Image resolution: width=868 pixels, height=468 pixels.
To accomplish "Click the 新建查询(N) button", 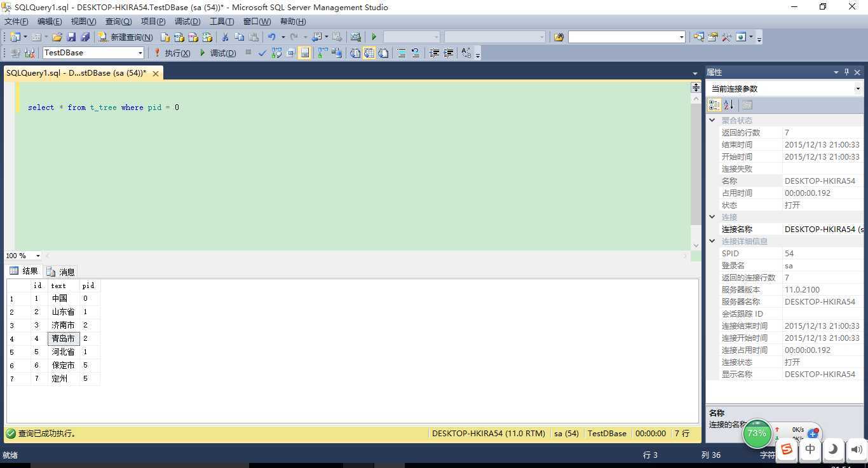I will click(x=126, y=37).
